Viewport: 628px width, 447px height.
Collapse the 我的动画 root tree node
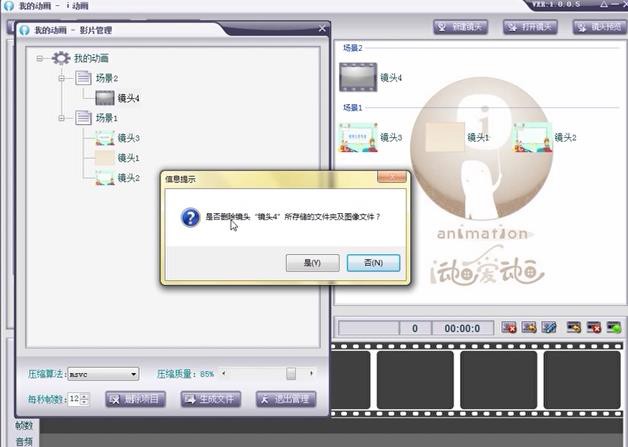click(x=39, y=58)
